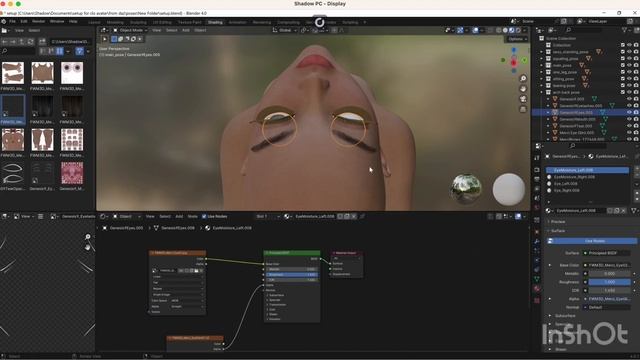Click the zoom icon in the image editor
Image resolution: width=640 pixels, height=360 pixels.
[x=88, y=237]
